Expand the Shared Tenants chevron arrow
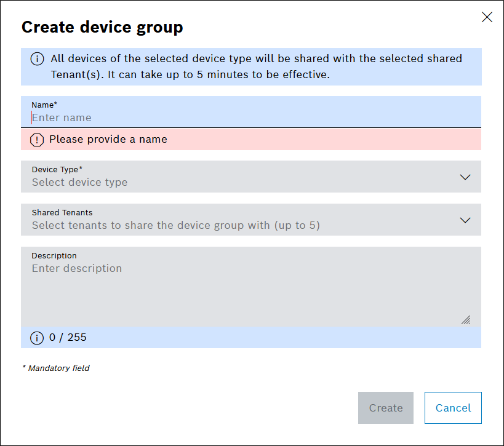 click(465, 220)
